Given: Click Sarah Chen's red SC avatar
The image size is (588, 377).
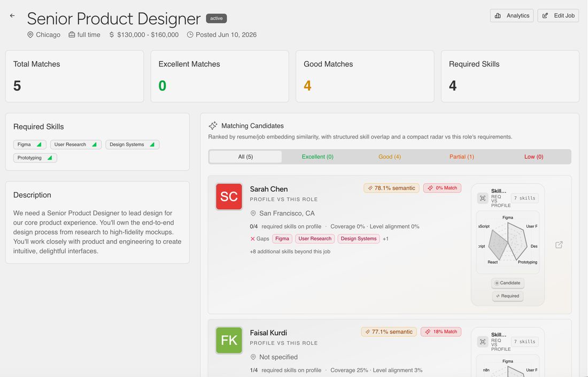Looking at the screenshot, I should point(229,196).
